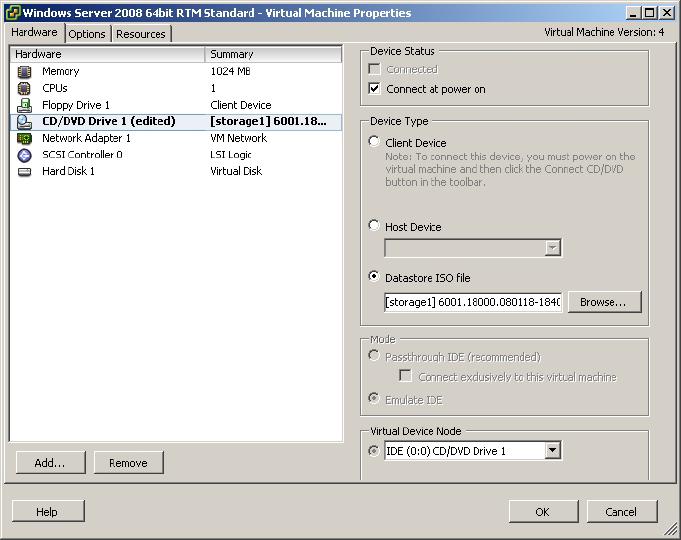Image resolution: width=681 pixels, height=540 pixels.
Task: Click the Add... button
Action: coord(50,463)
